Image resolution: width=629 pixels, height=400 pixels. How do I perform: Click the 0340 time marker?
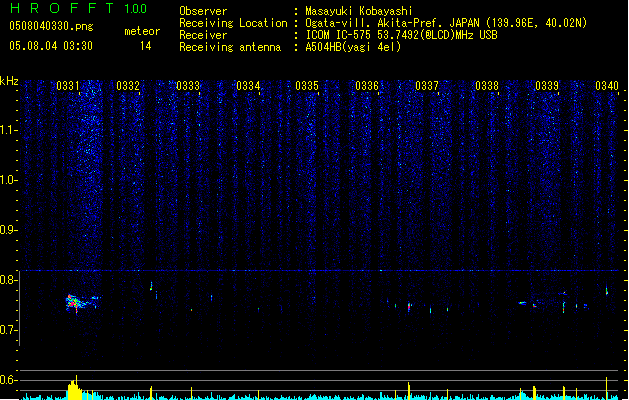pyautogui.click(x=607, y=86)
